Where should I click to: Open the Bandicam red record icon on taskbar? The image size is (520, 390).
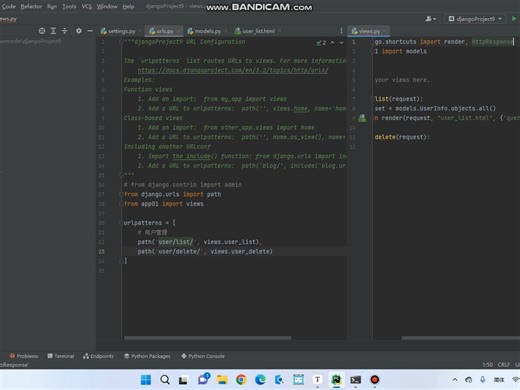coord(375,380)
